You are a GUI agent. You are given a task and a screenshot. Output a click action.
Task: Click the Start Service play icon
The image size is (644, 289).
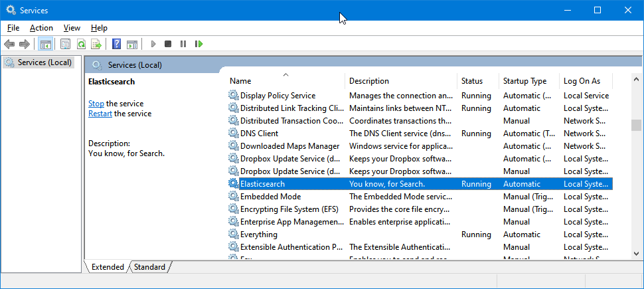click(153, 44)
